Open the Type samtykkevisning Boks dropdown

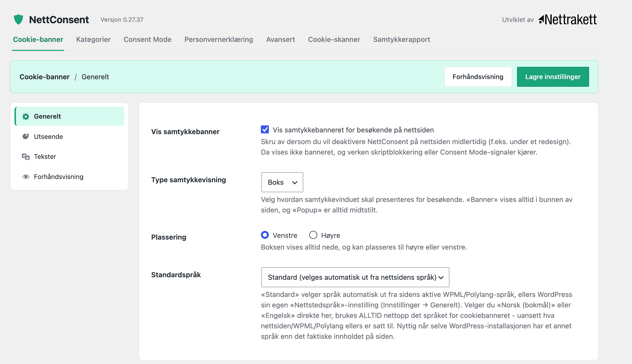(x=282, y=182)
